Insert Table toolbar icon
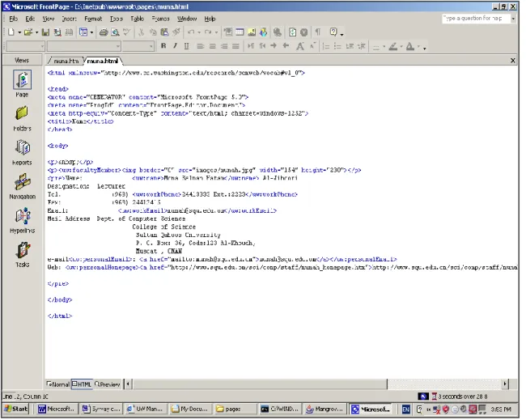Viewport: 526px width, 420px height. coord(240,32)
